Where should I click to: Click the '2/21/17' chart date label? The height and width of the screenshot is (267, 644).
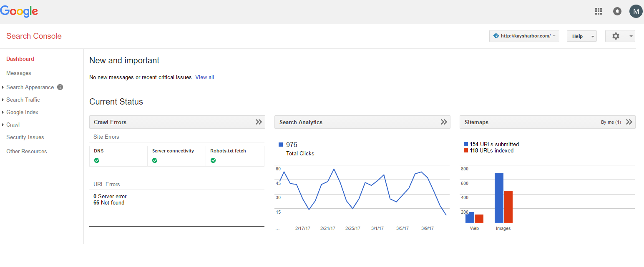(328, 228)
